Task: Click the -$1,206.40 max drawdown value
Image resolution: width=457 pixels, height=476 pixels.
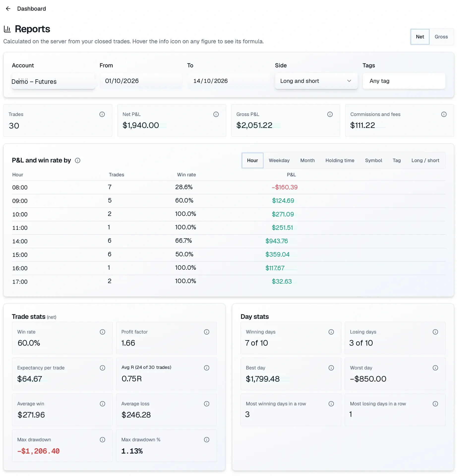Action: [38, 451]
